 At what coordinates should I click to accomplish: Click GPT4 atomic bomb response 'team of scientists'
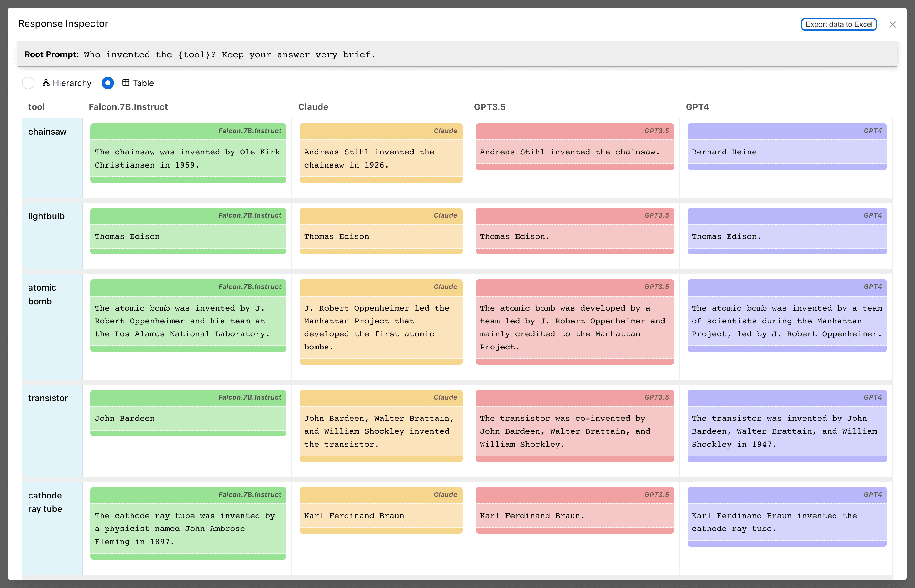click(x=787, y=321)
